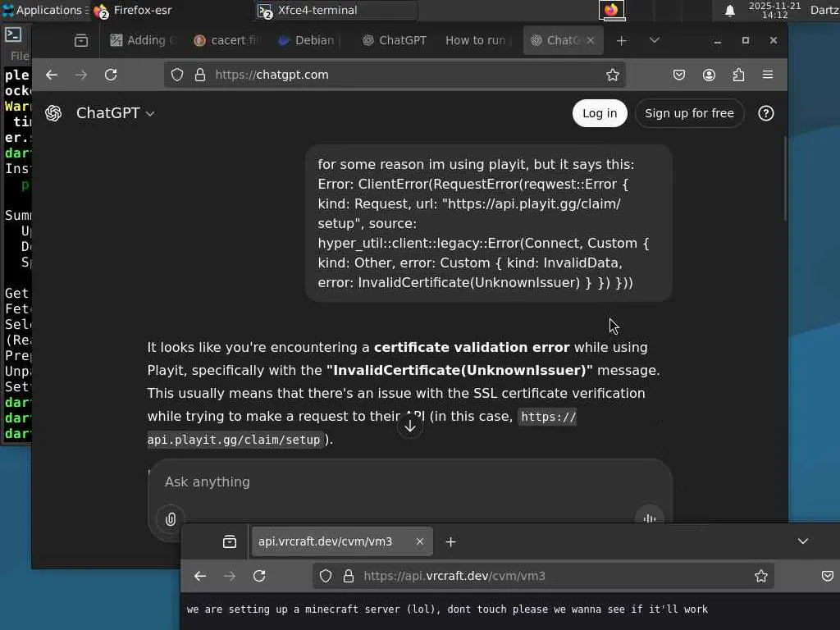The height and width of the screenshot is (630, 840).
Task: Click the Firefox tray icon in panel
Action: point(611,10)
